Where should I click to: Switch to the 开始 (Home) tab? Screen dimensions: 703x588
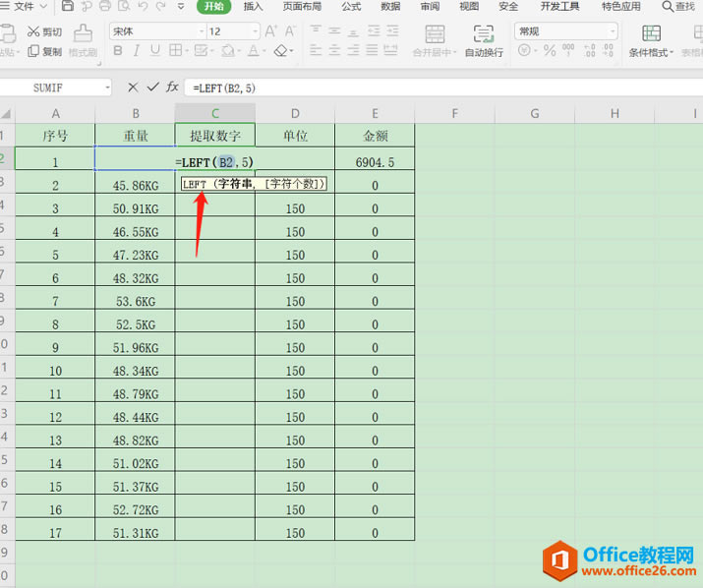[x=214, y=6]
